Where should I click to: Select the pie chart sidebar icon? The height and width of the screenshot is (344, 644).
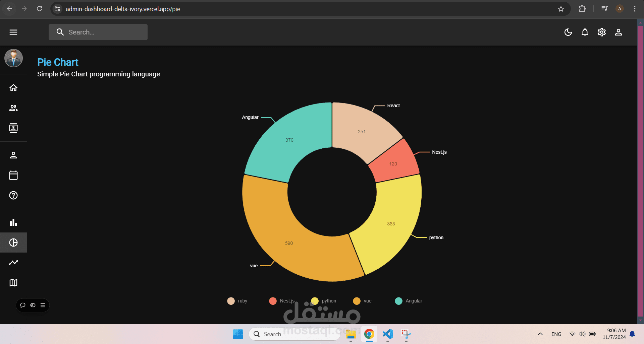(x=13, y=243)
